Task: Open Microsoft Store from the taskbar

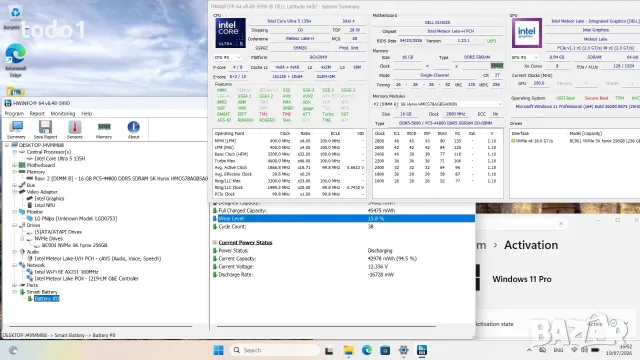Action: tap(385, 350)
